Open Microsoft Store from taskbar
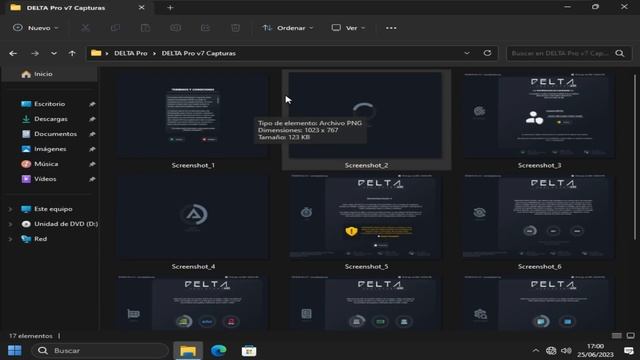Screen dimensions: 640x360 point(249,351)
